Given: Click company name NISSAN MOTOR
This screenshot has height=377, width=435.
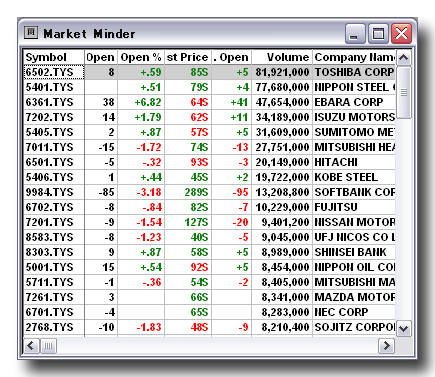Looking at the screenshot, I should click(x=355, y=222).
